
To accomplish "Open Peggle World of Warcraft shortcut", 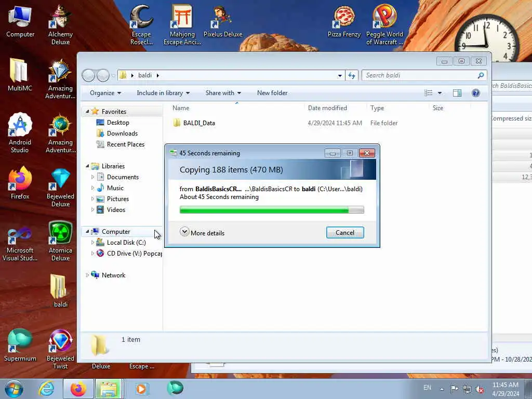I will point(385,25).
